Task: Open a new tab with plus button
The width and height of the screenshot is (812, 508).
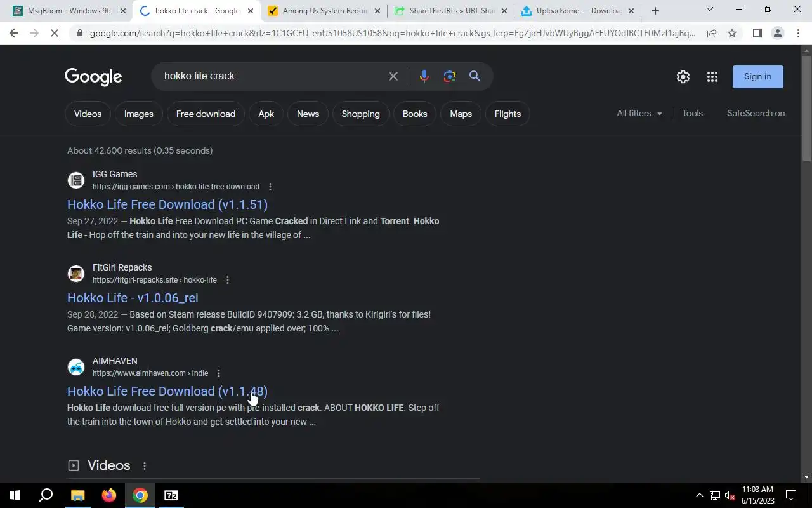Action: (655, 11)
